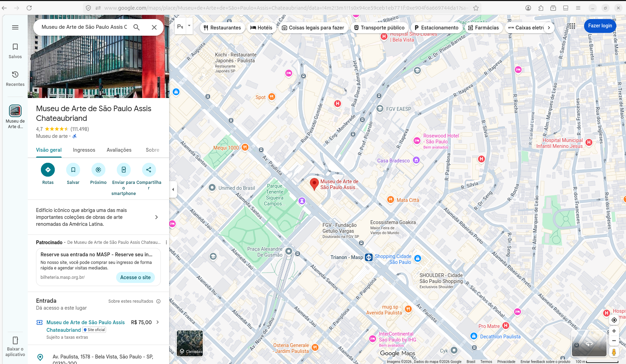Collapse the side panel arrow
The height and width of the screenshot is (364, 626).
(173, 189)
